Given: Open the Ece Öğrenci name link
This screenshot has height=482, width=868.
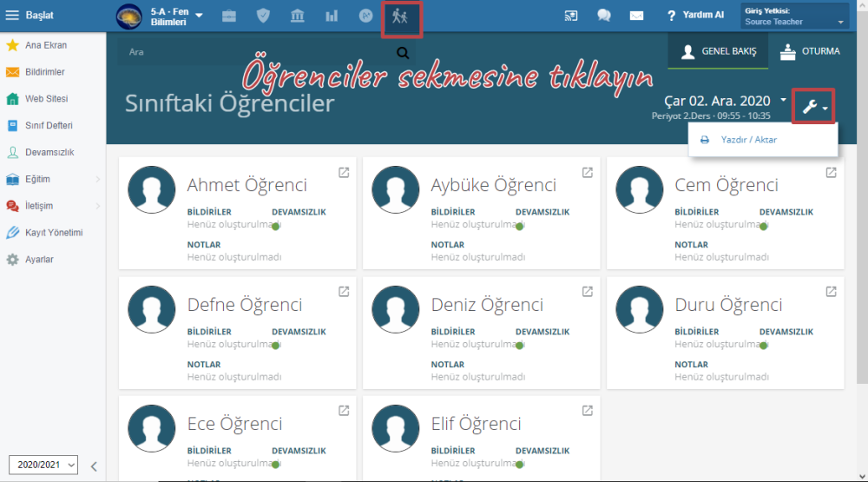Looking at the screenshot, I should coord(234,424).
